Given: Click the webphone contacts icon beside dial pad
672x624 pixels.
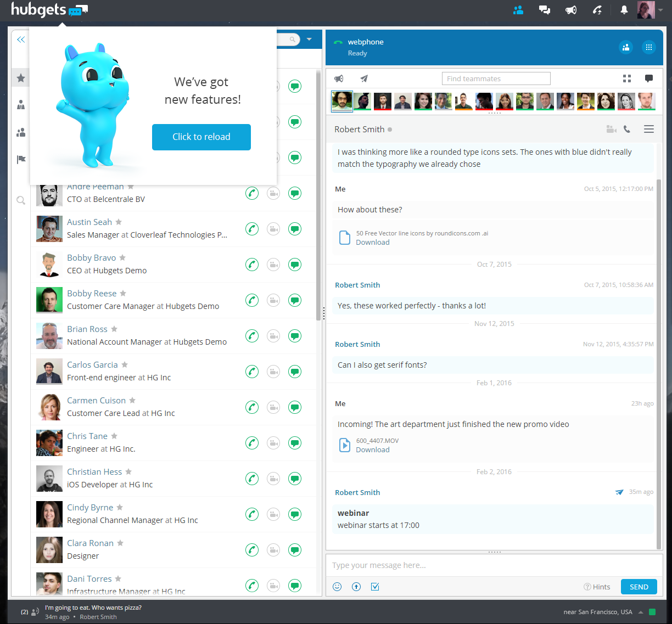Looking at the screenshot, I should click(x=626, y=47).
